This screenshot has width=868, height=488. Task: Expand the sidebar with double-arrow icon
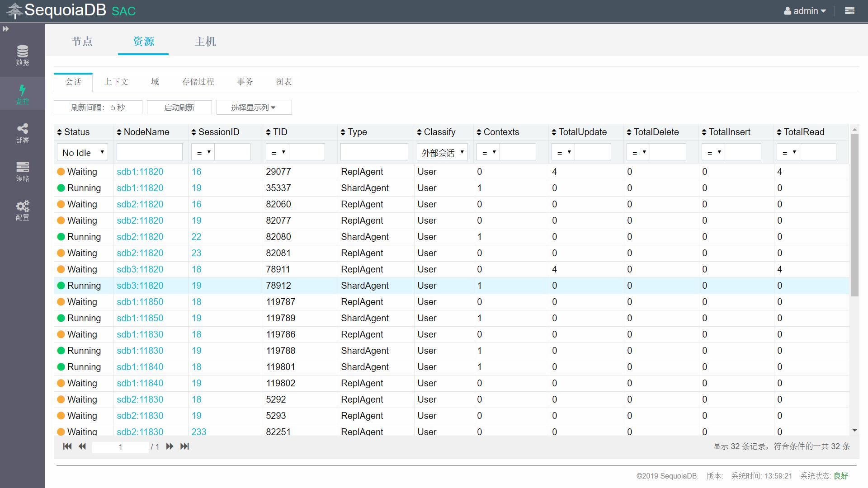[6, 29]
